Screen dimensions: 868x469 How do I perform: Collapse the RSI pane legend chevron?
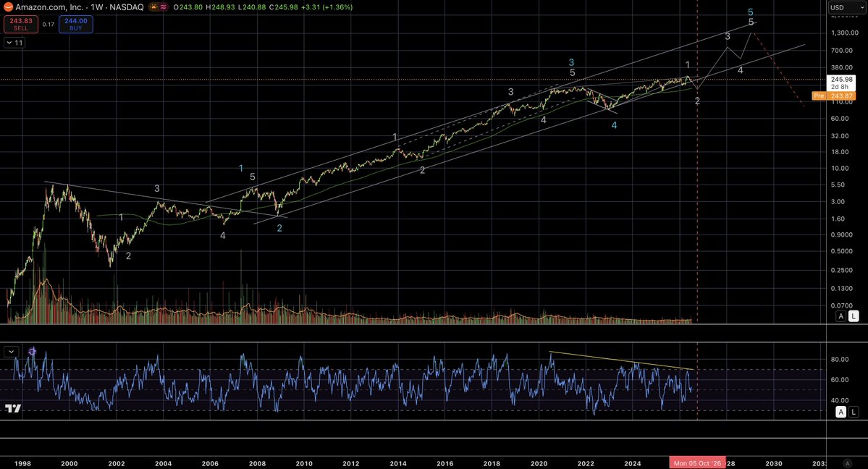[x=11, y=352]
